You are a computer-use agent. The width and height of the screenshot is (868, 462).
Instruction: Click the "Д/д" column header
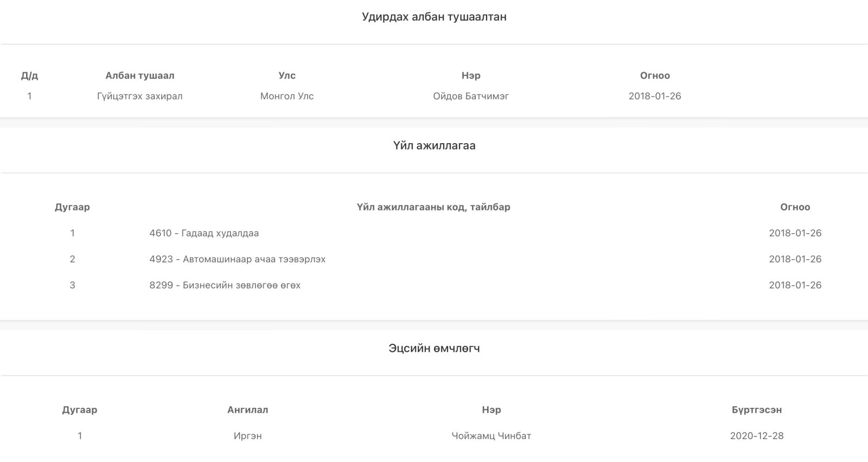[29, 75]
